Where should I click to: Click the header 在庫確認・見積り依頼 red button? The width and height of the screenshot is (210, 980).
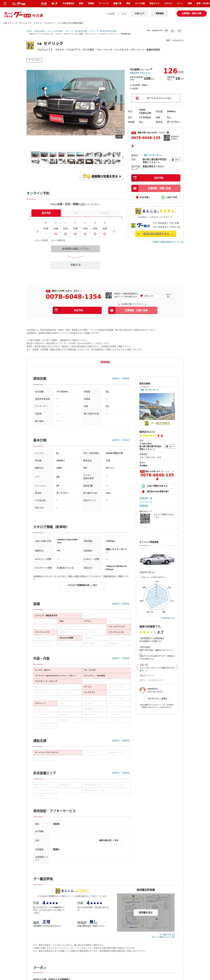(192, 13)
